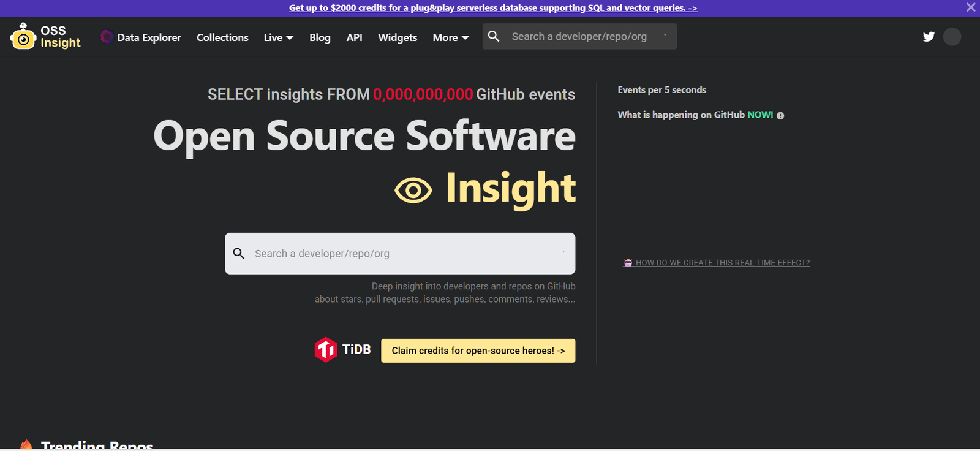The image size is (980, 451).
Task: Open the Widgets page
Action: click(x=398, y=37)
